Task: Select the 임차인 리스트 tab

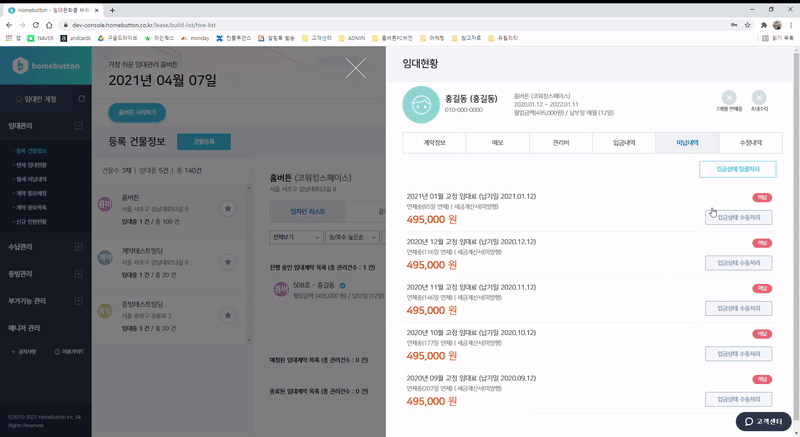Action: point(308,211)
